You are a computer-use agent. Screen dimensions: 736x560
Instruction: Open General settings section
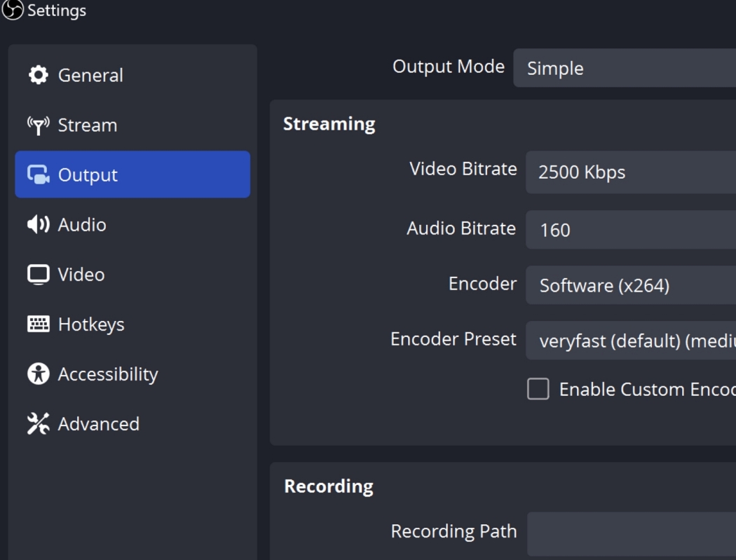click(x=132, y=75)
